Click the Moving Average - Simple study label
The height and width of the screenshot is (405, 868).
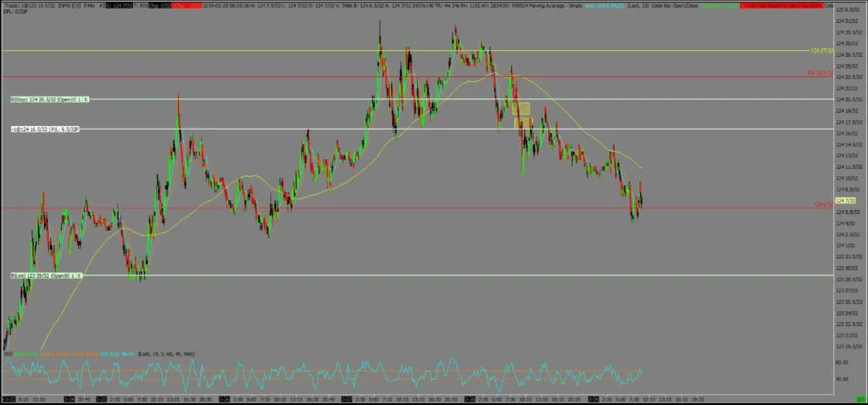[556, 6]
